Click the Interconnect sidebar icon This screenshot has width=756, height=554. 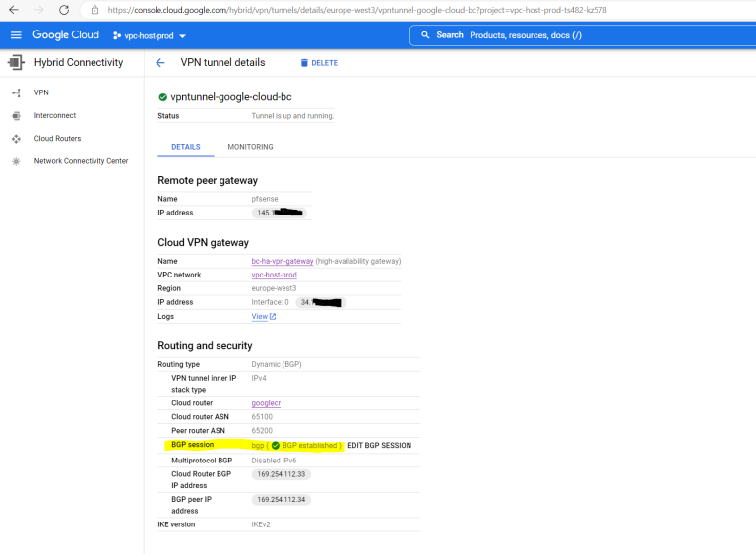(16, 116)
